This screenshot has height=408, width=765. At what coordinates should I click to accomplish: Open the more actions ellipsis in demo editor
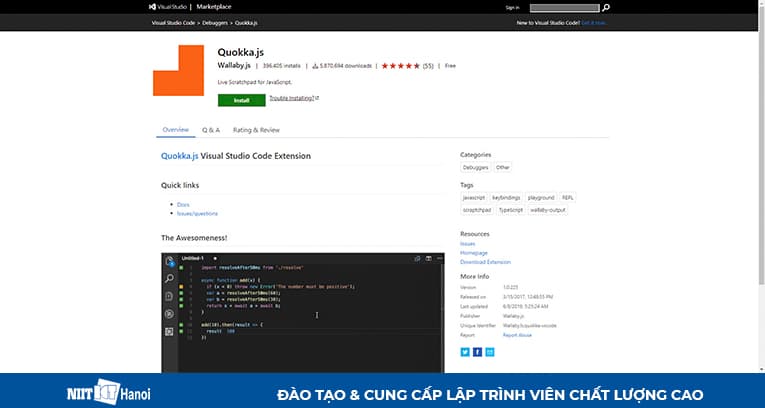click(x=439, y=258)
